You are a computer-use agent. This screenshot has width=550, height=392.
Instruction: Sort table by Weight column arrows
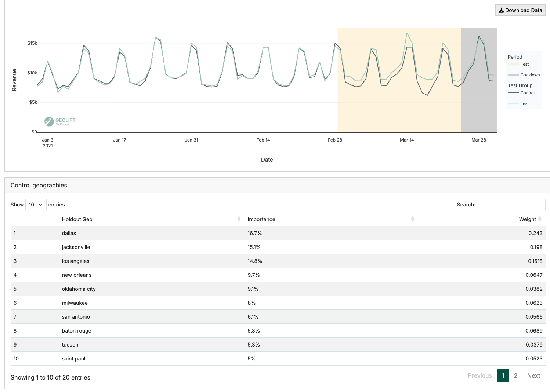click(x=539, y=219)
